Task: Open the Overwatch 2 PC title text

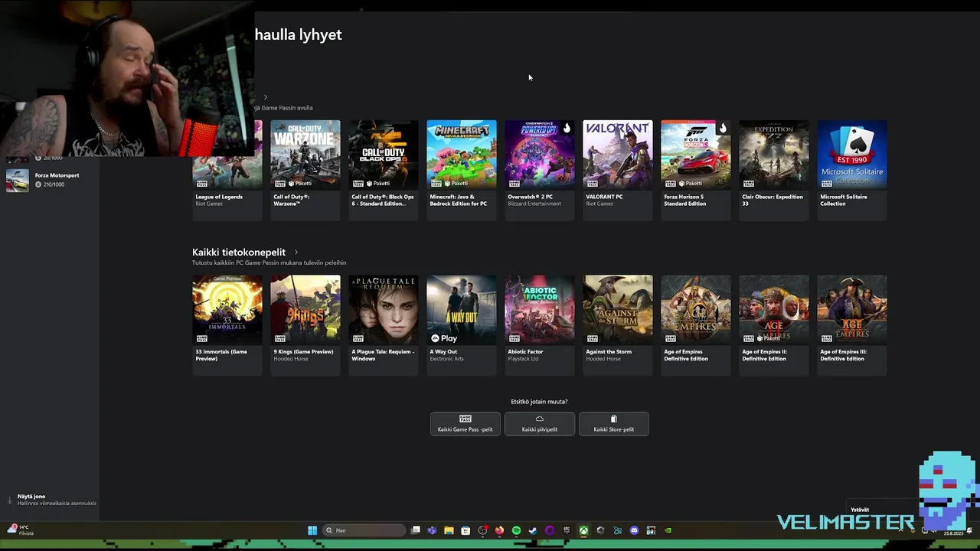Action: click(x=530, y=197)
